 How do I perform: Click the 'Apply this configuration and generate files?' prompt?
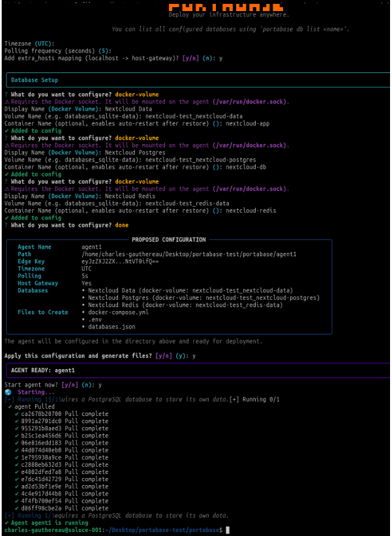tap(100, 356)
